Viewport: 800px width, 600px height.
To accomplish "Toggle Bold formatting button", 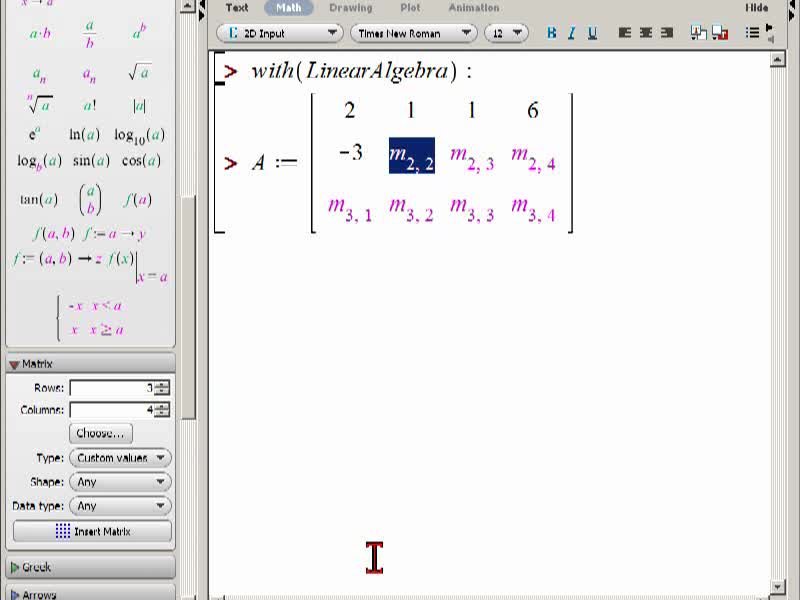I will click(x=552, y=33).
